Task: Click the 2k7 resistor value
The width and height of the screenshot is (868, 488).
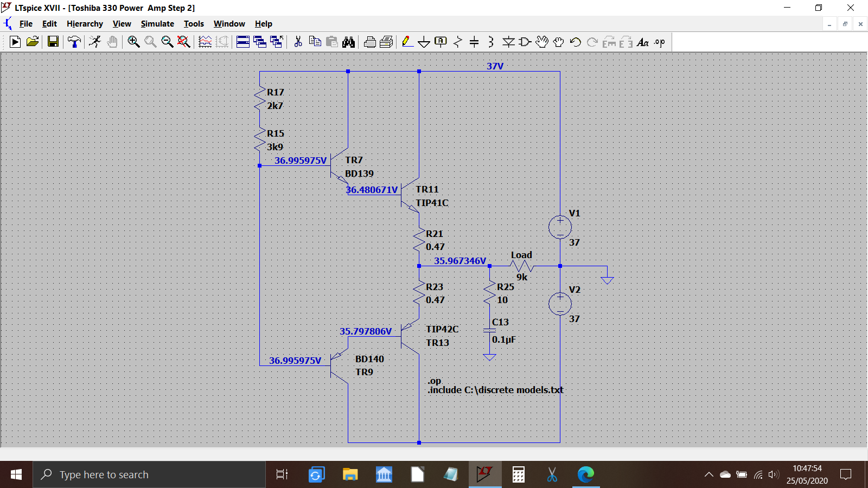Action: [275, 106]
